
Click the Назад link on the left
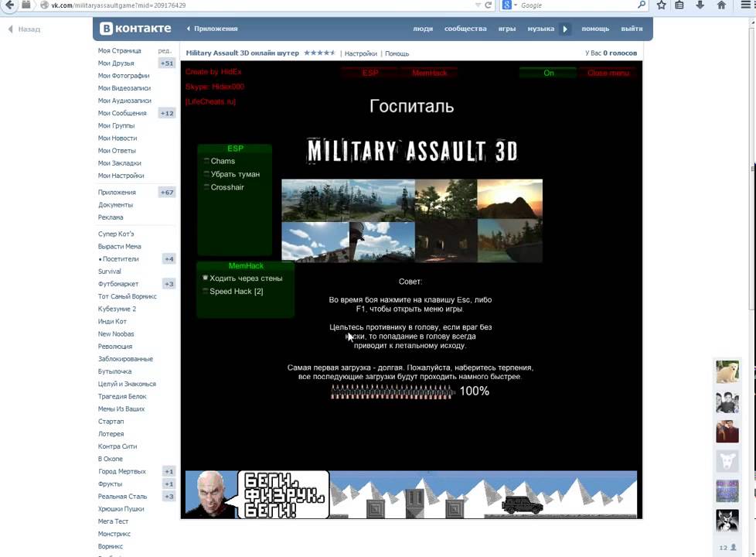[x=24, y=29]
